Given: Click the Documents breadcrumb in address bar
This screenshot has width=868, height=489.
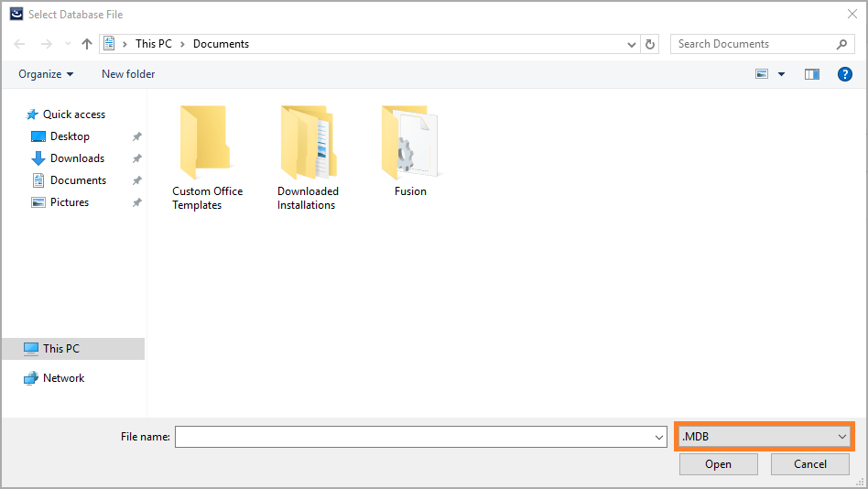Looking at the screenshot, I should pyautogui.click(x=221, y=44).
